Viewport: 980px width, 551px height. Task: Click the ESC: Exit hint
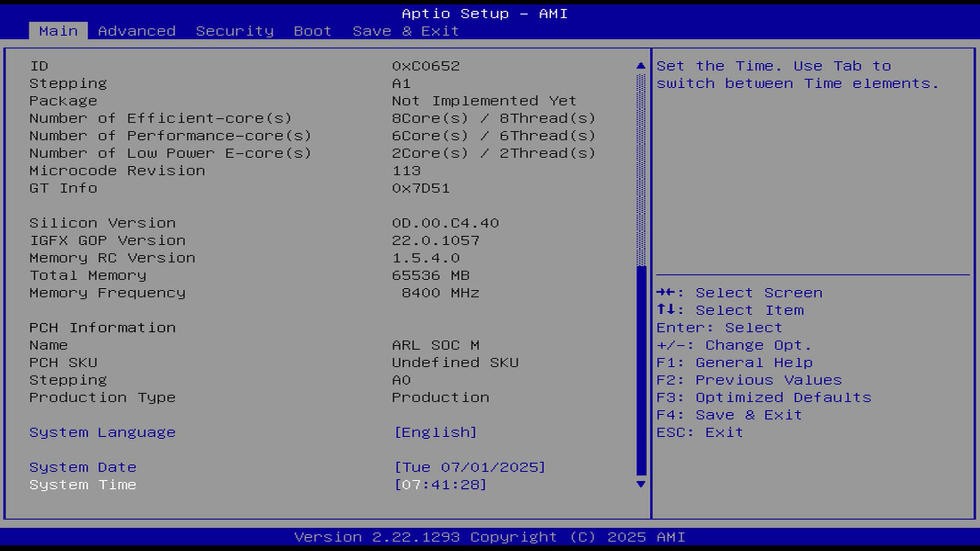pos(699,432)
